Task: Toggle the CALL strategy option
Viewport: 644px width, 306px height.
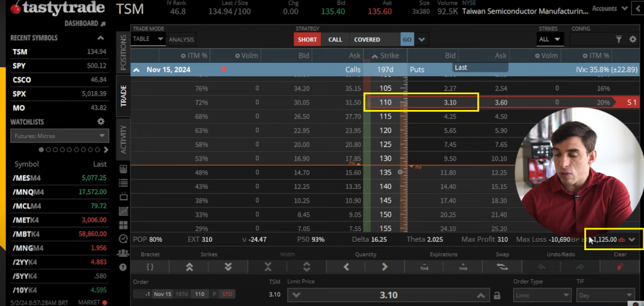Action: [x=335, y=40]
